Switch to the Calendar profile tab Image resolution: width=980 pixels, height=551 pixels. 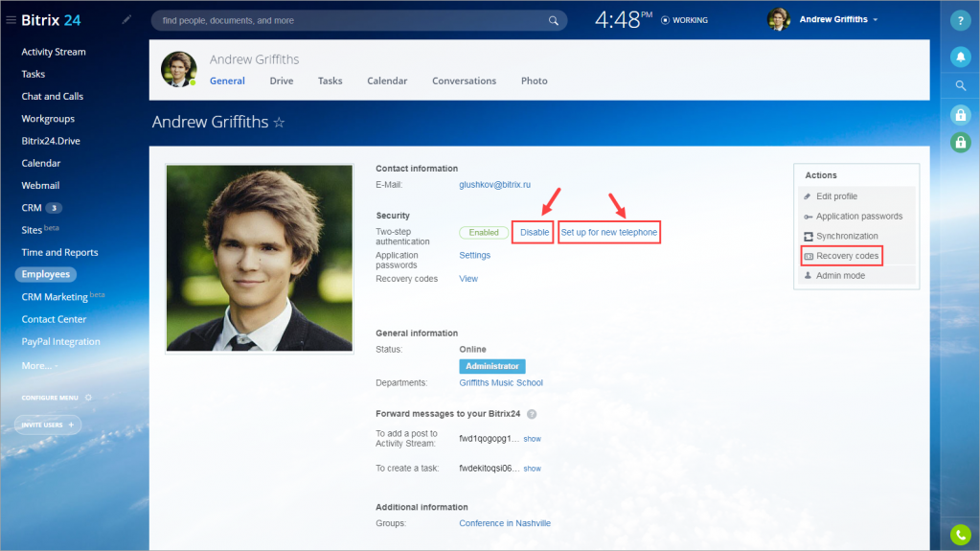point(387,80)
